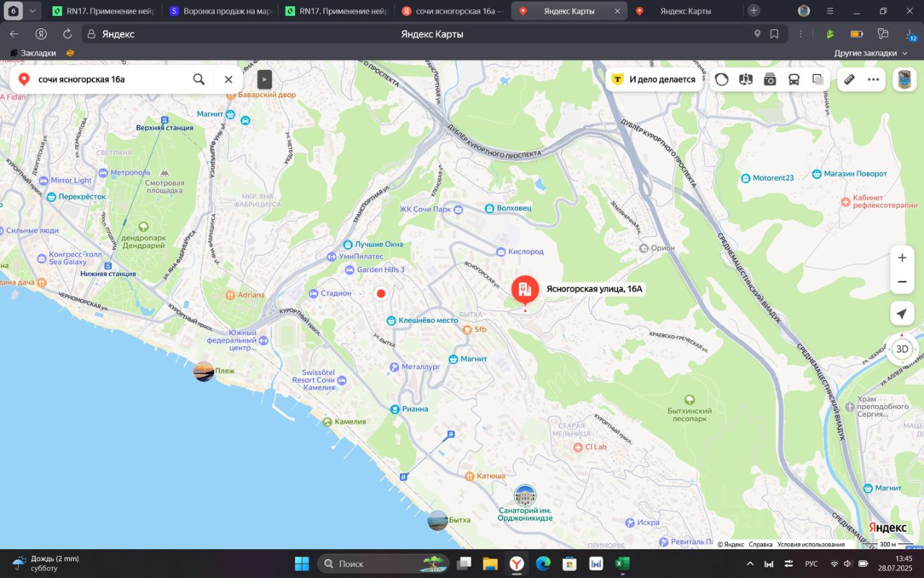Click the Метрополь hotel marker
The image size is (924, 578).
(x=103, y=173)
